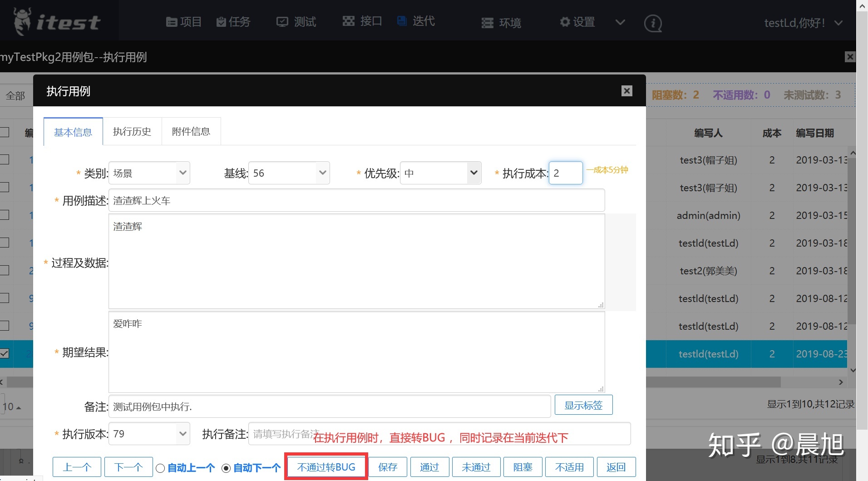Click the 执行备注 input field

[x=439, y=434]
